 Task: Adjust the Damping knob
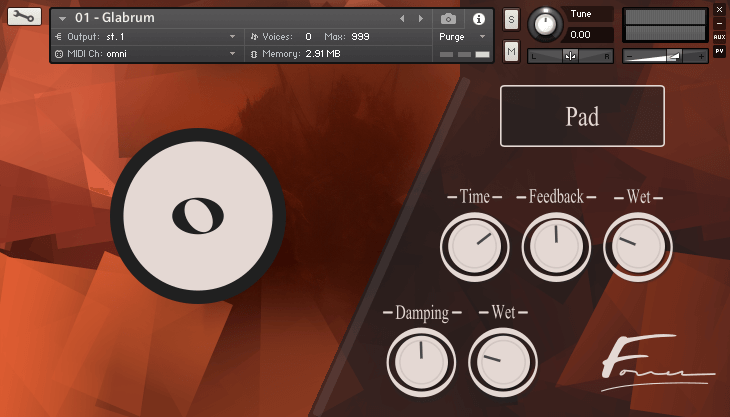tap(421, 362)
